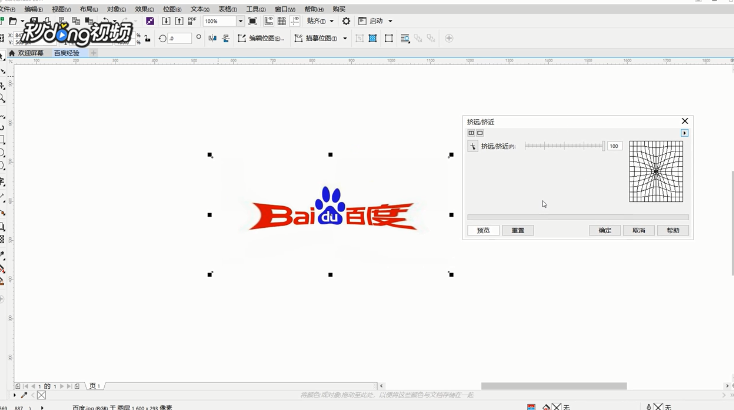
Task: Click the Export icon in standard toolbar
Action: [179, 21]
